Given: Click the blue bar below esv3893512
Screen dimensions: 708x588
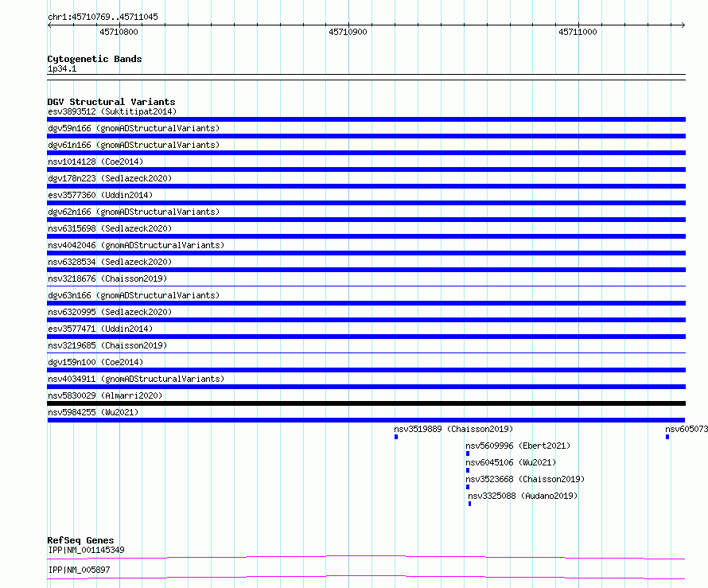Looking at the screenshot, I should point(366,119).
